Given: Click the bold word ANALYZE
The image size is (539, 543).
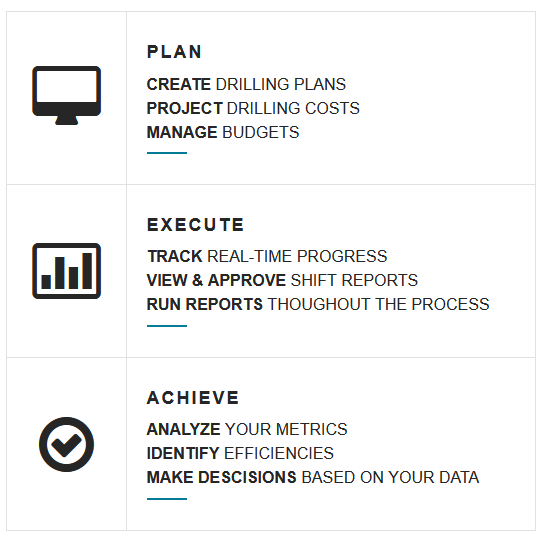Looking at the screenshot, I should pos(184,429).
